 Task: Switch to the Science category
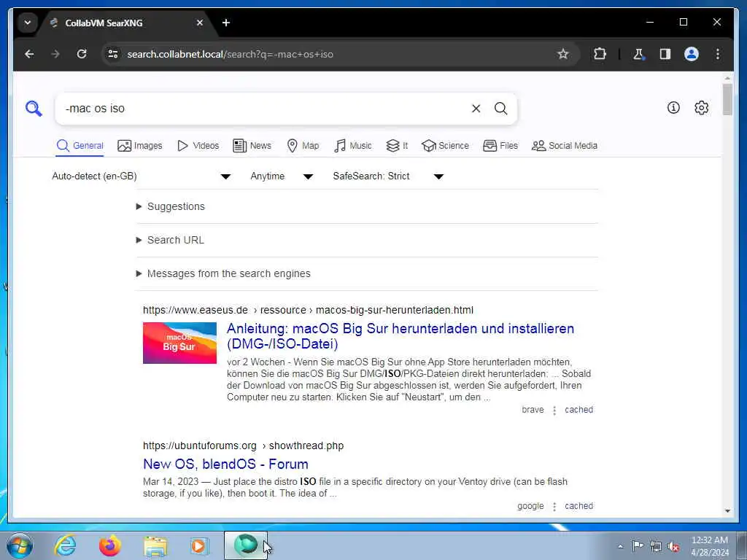point(445,146)
